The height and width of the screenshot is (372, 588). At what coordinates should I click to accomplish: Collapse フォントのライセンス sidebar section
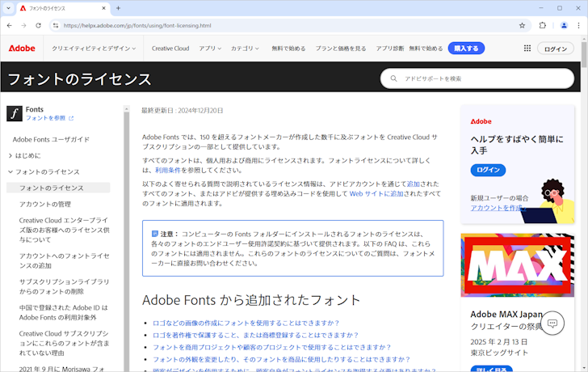[x=44, y=171]
